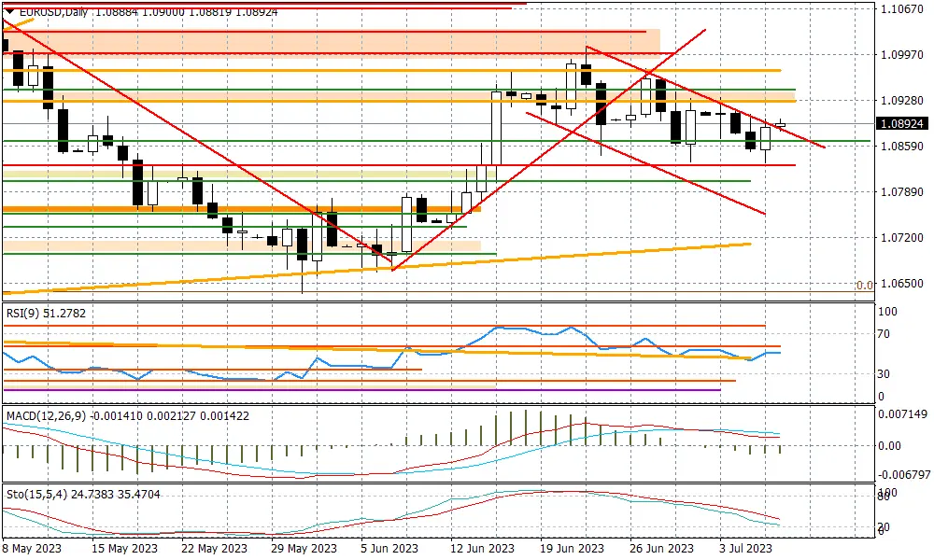The image size is (934, 560).
Task: Click the MACD 0.007149 scale value
Action: 902,414
